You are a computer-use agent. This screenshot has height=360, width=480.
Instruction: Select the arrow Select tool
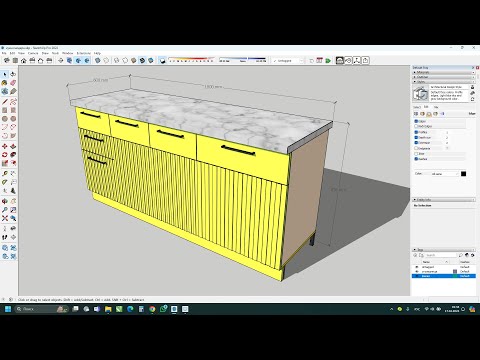pos(5,74)
